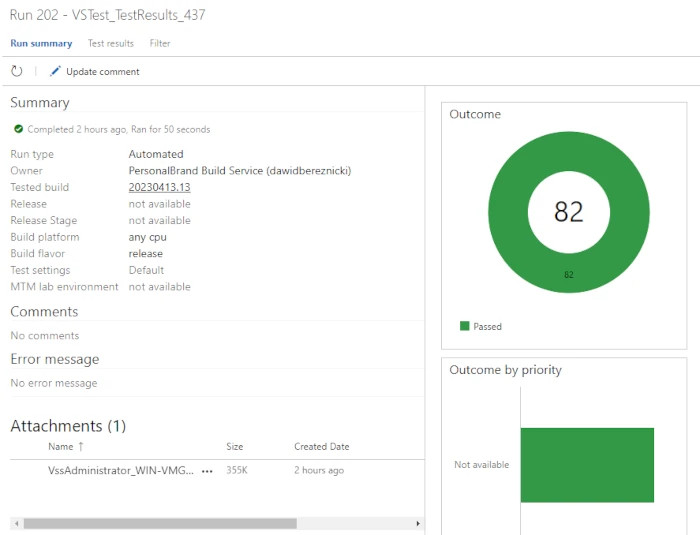
Task: Open the Filter tab
Action: coord(160,43)
